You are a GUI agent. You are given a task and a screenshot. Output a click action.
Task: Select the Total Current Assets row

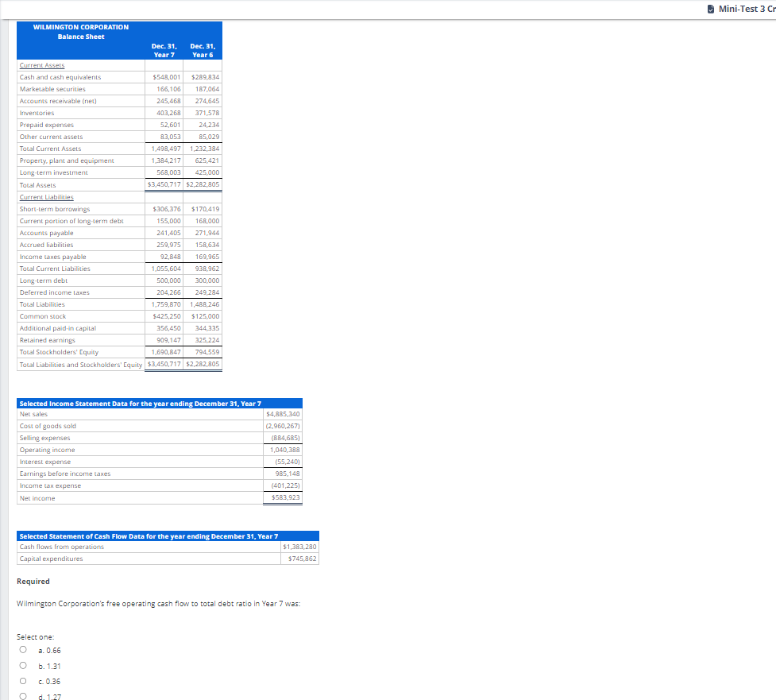(49, 149)
